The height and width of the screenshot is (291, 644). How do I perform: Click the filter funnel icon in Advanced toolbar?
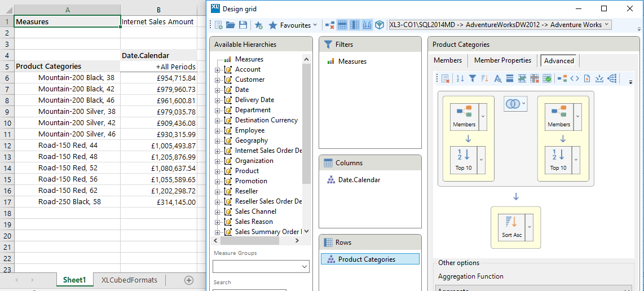click(473, 78)
